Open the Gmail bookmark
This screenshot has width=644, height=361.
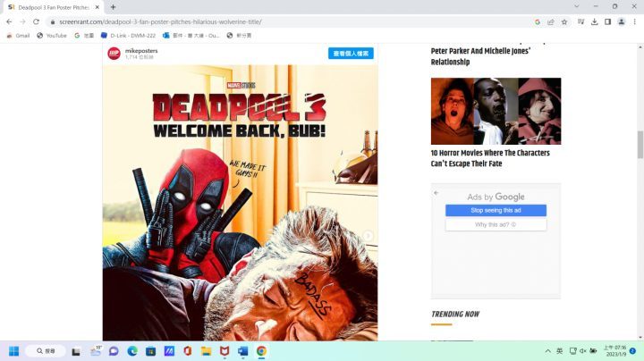pos(18,36)
